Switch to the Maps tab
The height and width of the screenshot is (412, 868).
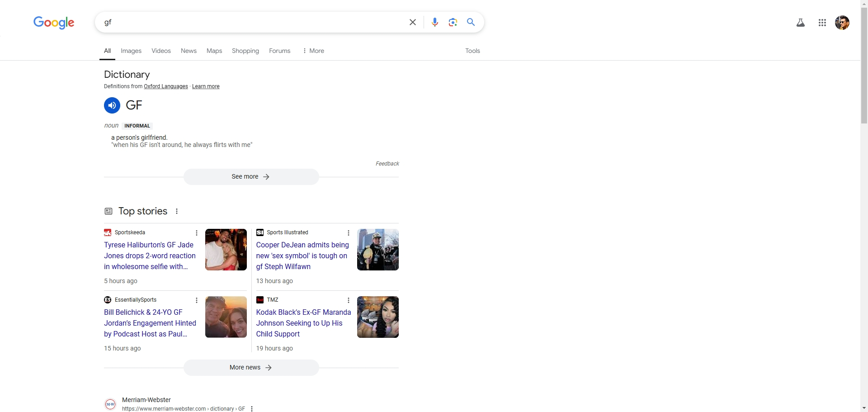pos(214,51)
